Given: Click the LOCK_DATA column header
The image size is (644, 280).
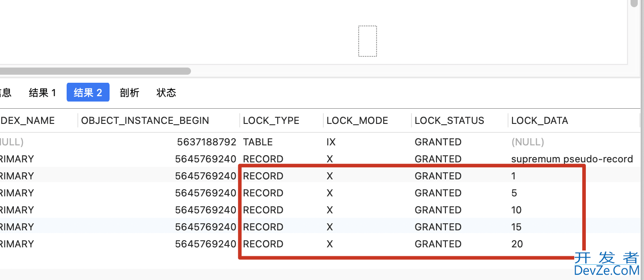Looking at the screenshot, I should [540, 121].
